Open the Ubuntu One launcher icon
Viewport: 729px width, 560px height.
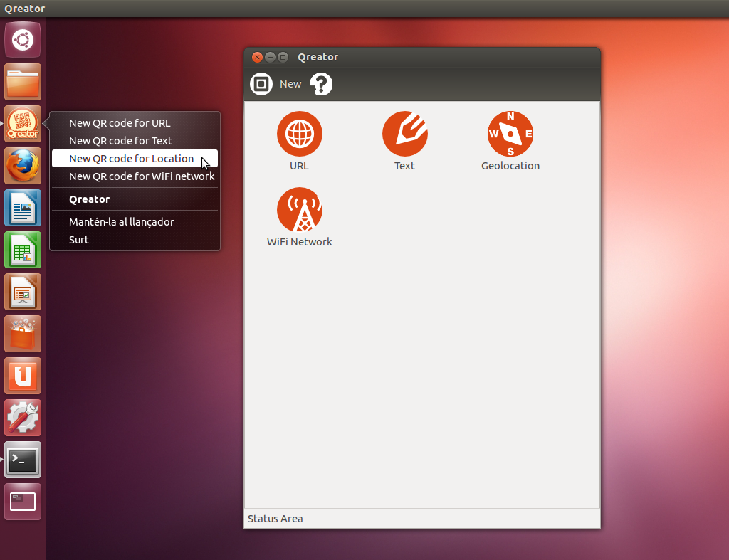pos(23,376)
